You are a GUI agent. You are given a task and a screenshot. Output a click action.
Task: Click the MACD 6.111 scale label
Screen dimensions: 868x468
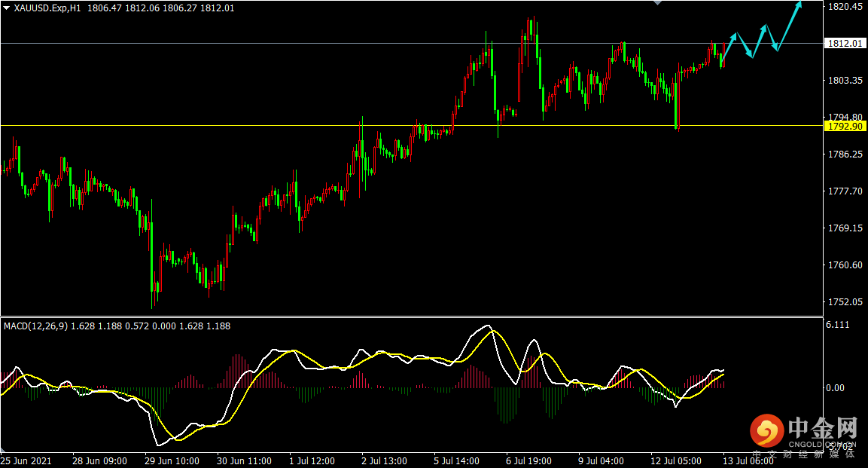(x=838, y=325)
